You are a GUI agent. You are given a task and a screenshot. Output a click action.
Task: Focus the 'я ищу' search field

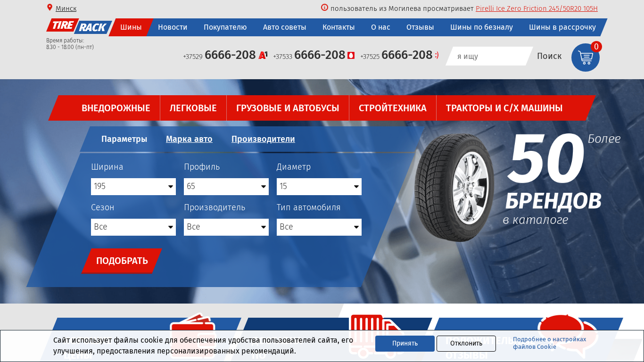click(489, 56)
